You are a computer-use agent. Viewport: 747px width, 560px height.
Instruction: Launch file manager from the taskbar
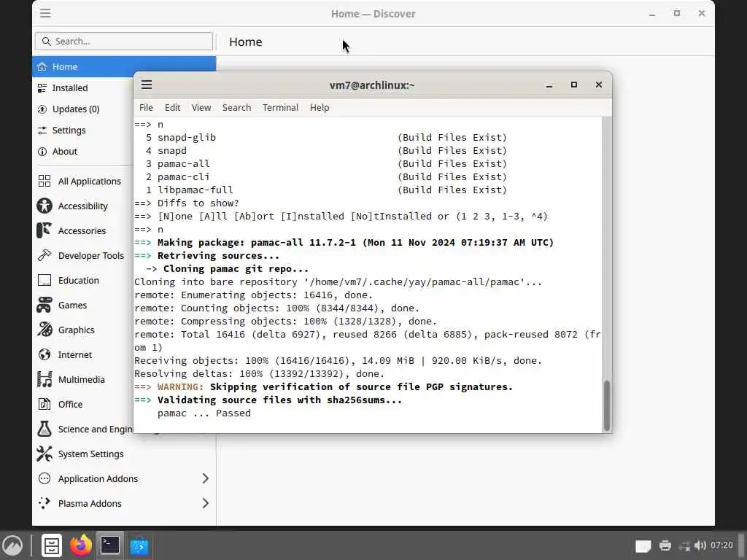coord(52,545)
